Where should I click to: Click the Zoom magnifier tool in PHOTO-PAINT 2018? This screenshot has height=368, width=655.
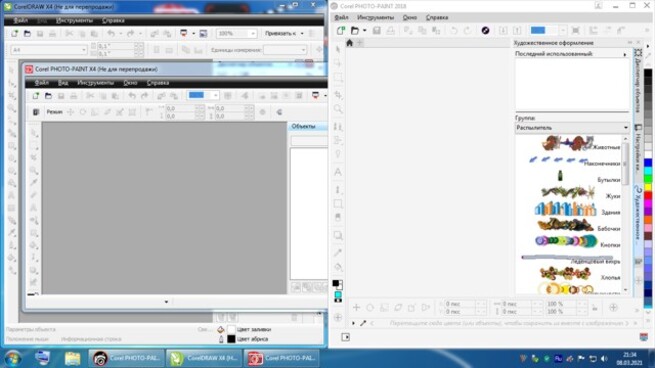(338, 109)
